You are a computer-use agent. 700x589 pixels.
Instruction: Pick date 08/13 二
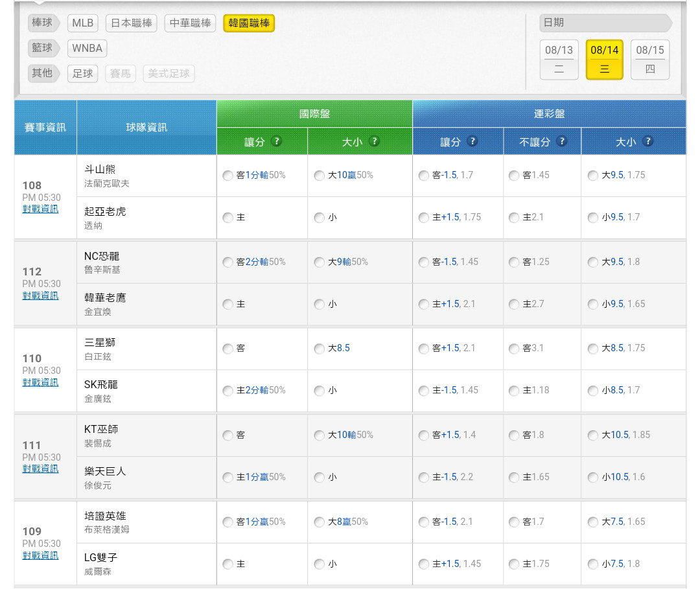(x=559, y=60)
